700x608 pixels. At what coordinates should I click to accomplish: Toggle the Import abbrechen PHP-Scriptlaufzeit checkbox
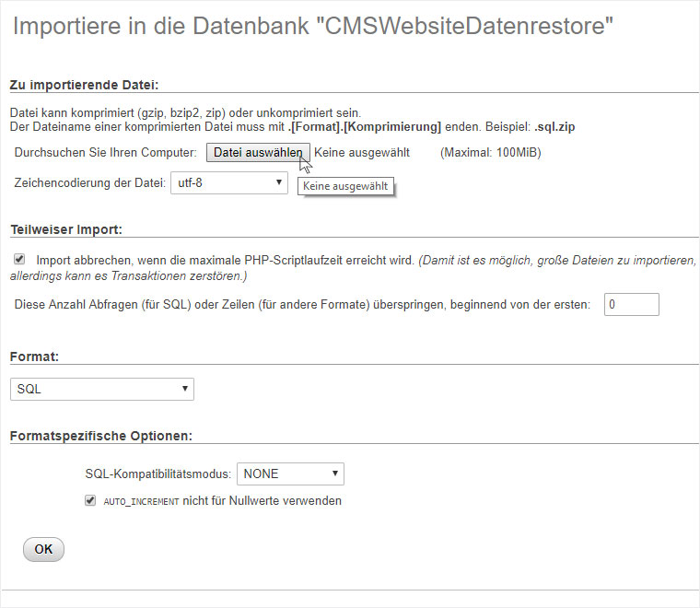point(19,259)
